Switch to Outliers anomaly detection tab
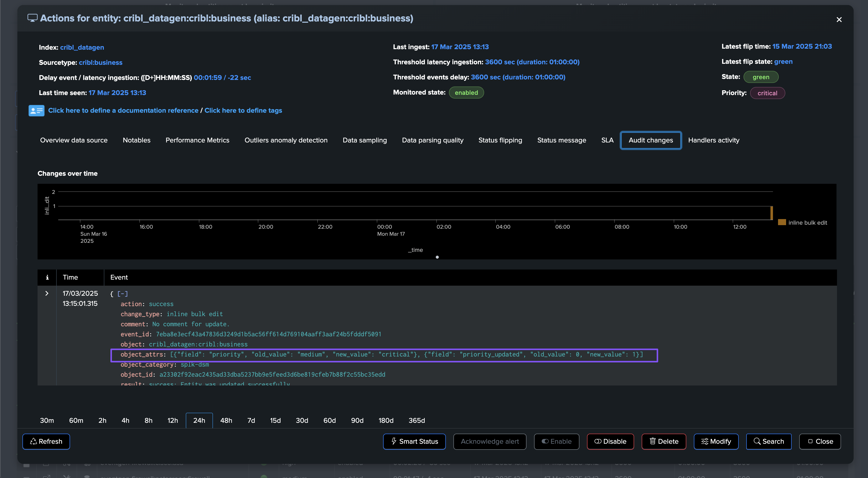This screenshot has width=868, height=478. click(286, 140)
